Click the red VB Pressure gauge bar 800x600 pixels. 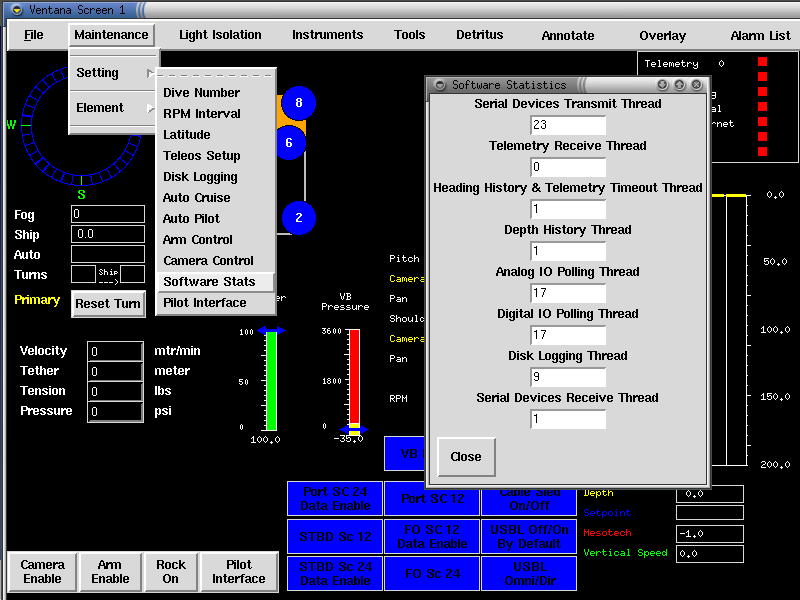tap(354, 377)
